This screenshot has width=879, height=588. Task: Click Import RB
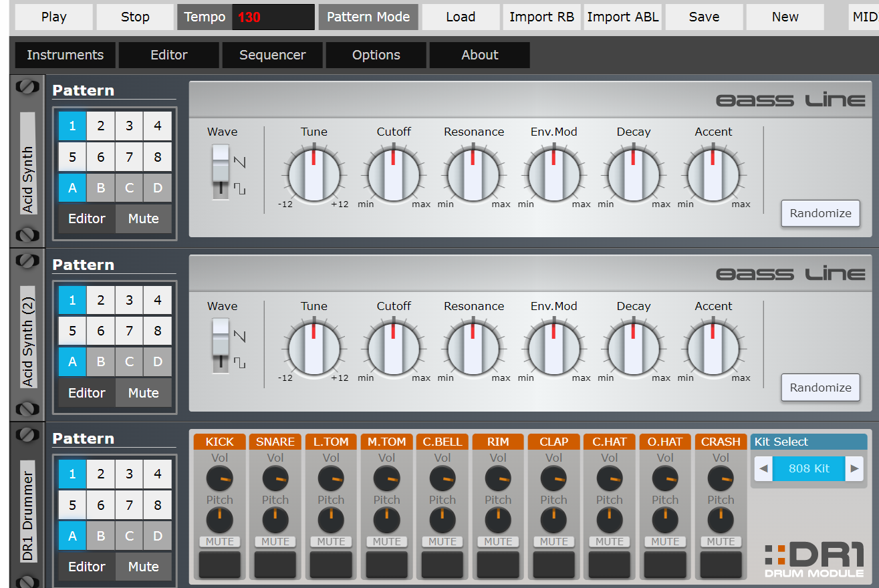[x=541, y=17]
